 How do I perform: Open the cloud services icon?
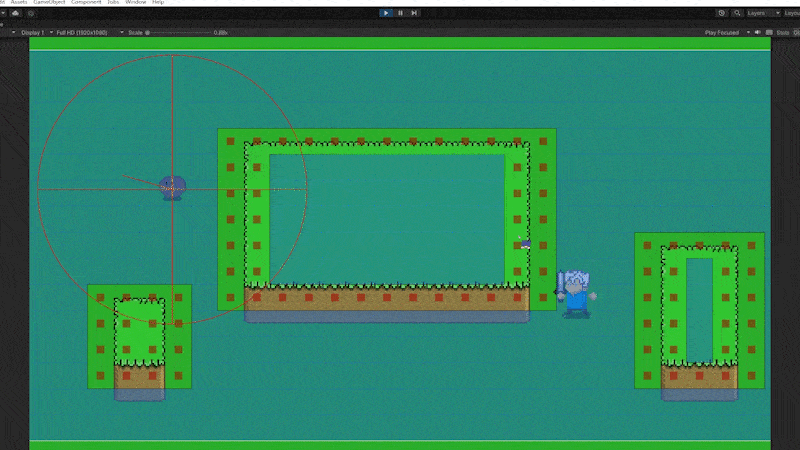pyautogui.click(x=14, y=13)
